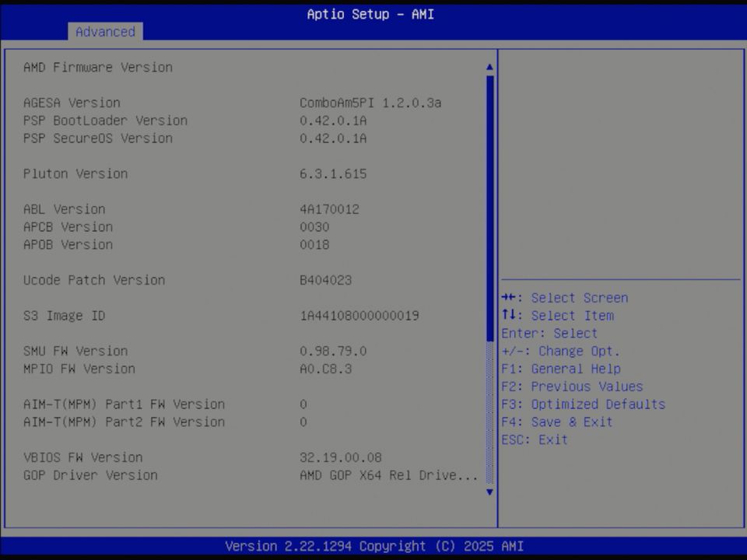Select the AGESA Version entry
Viewport: 747px width, 560px height.
tap(71, 102)
